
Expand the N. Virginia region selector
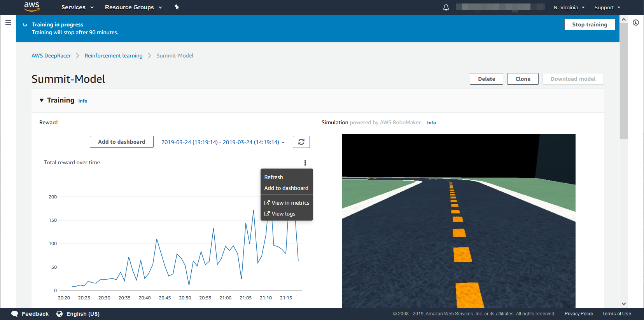coord(569,7)
